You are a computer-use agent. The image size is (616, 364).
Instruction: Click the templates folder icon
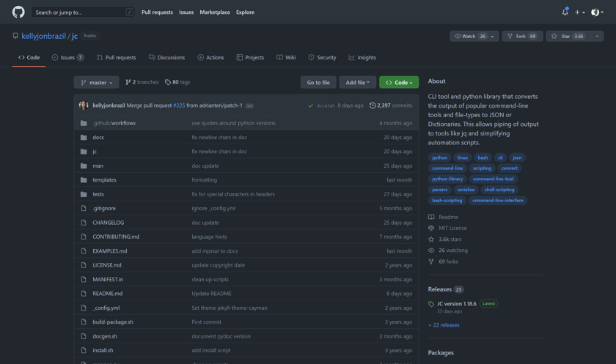(x=84, y=180)
